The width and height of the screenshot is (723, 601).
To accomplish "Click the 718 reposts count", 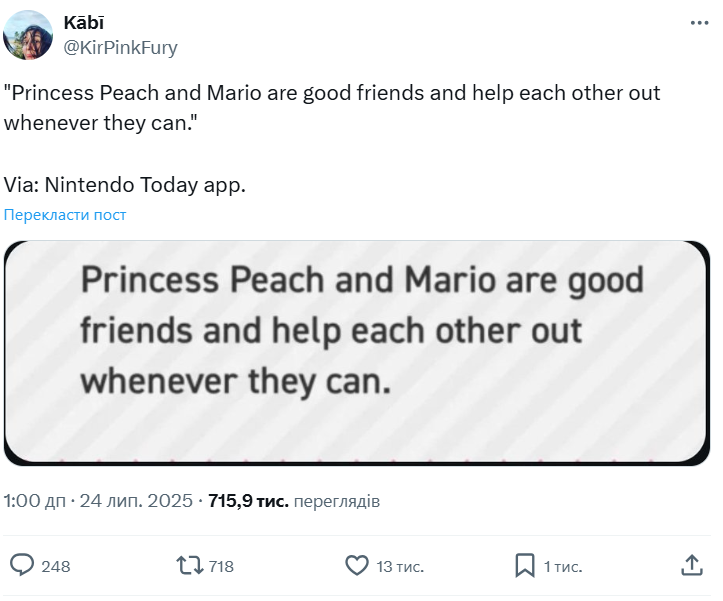I will pos(221,567).
